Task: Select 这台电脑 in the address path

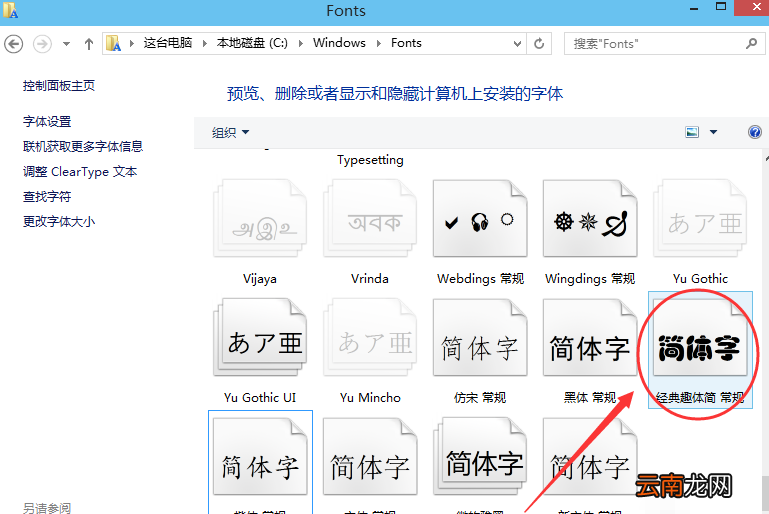Action: (168, 43)
